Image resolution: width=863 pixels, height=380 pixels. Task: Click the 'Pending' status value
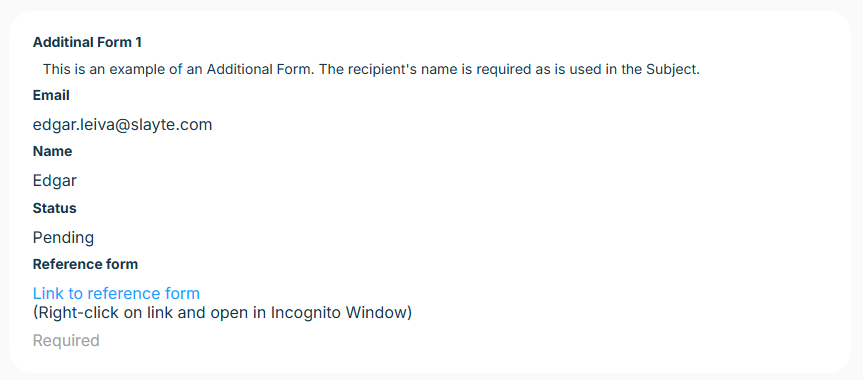tap(63, 238)
